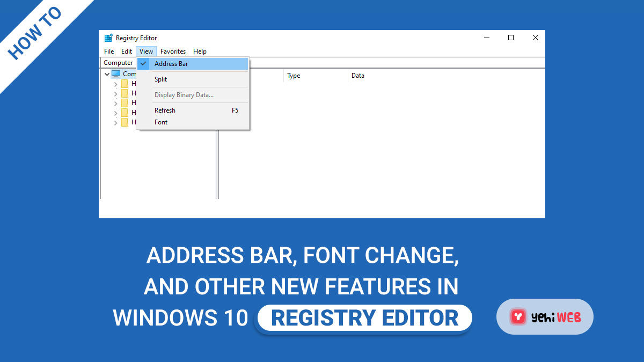Uncheck the Address Bar option in View menu
Screen dimensions: 644x362
point(171,64)
